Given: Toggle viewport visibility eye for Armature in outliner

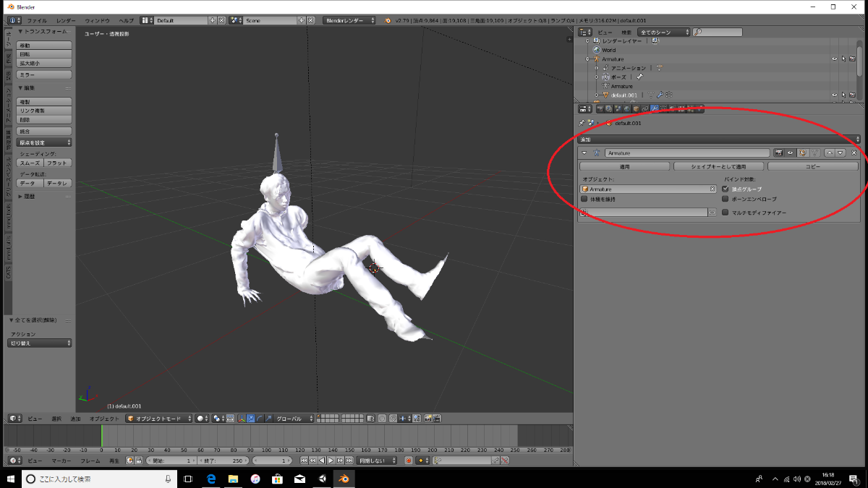Looking at the screenshot, I should click(834, 59).
